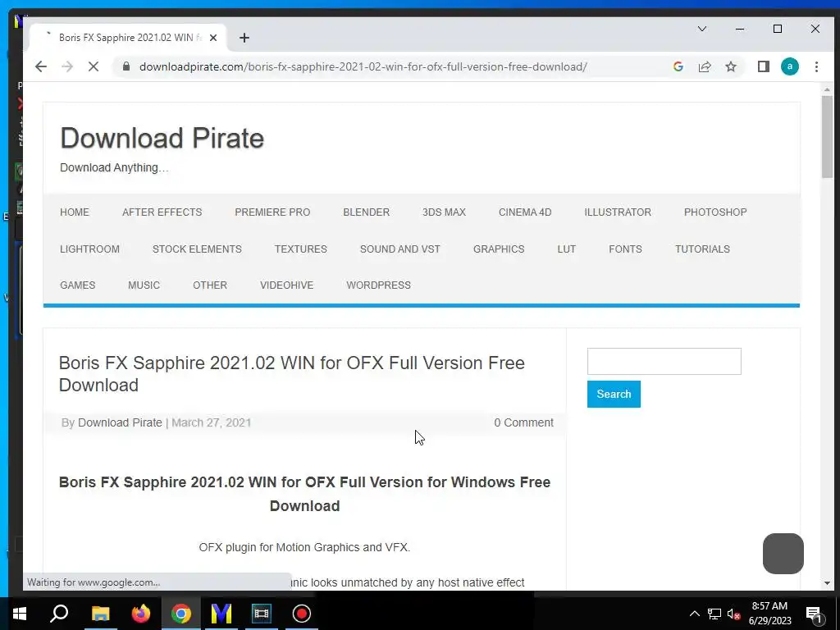The height and width of the screenshot is (630, 840).
Task: Open BLENDER category
Action: click(367, 212)
